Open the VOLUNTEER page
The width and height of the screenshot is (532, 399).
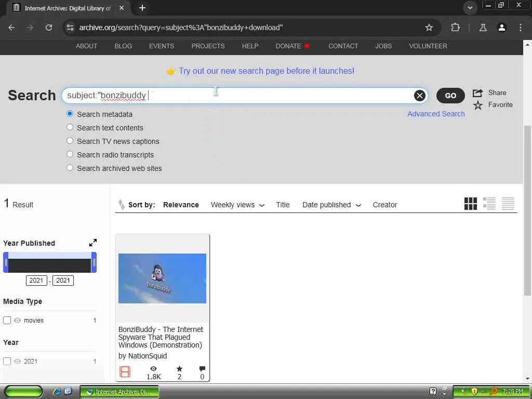(428, 46)
